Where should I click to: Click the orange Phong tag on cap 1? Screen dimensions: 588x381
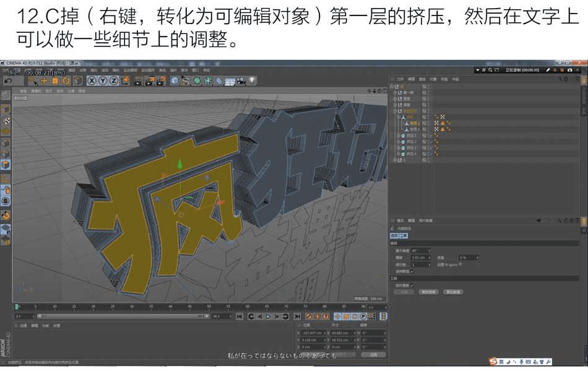click(x=443, y=123)
